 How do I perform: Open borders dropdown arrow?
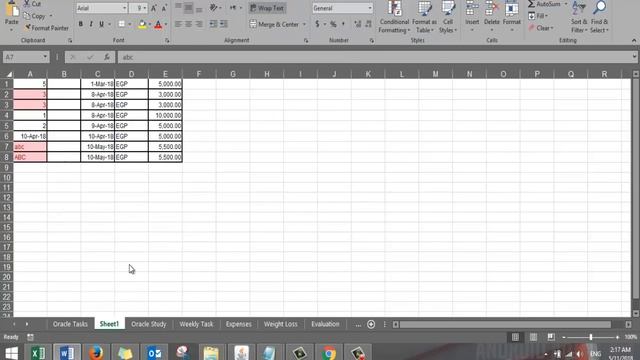coord(129,24)
